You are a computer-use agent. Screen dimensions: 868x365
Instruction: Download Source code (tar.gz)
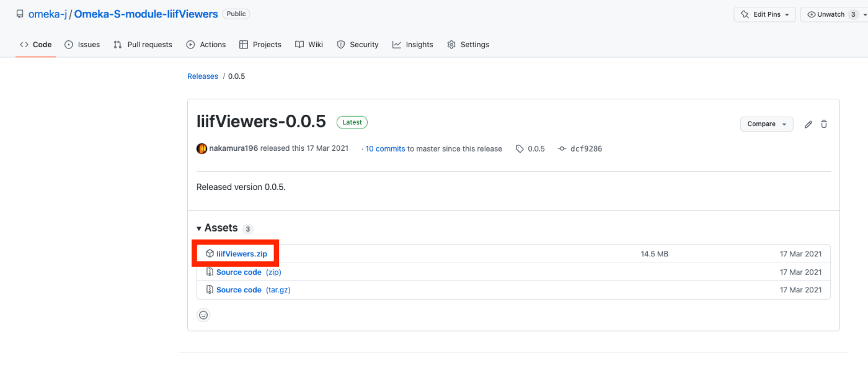coord(254,290)
